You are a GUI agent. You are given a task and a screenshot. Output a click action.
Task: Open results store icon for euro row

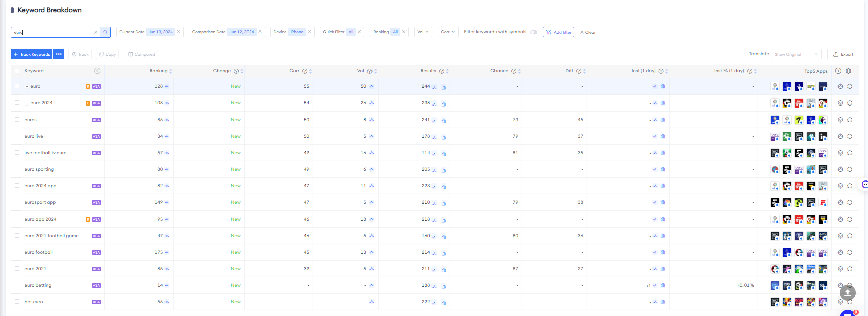point(444,87)
